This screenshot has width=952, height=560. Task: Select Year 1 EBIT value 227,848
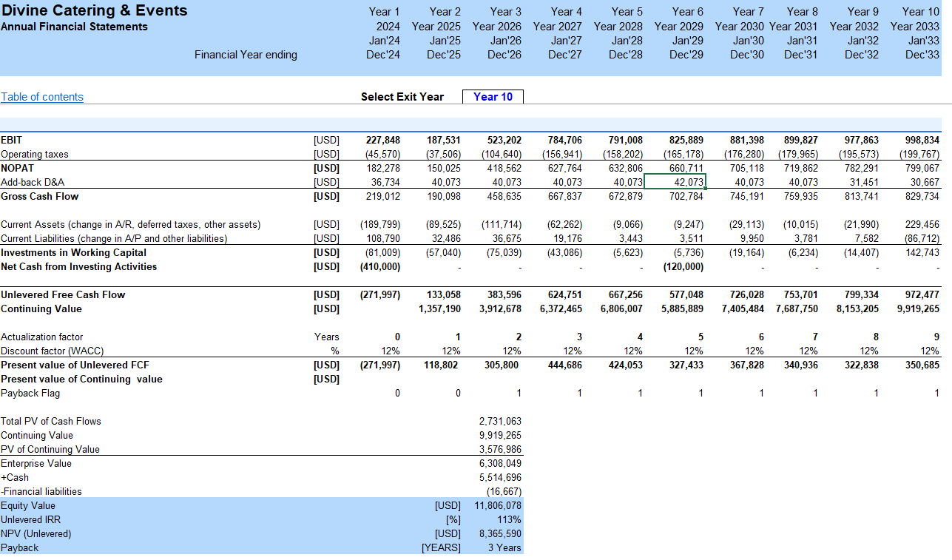click(383, 140)
